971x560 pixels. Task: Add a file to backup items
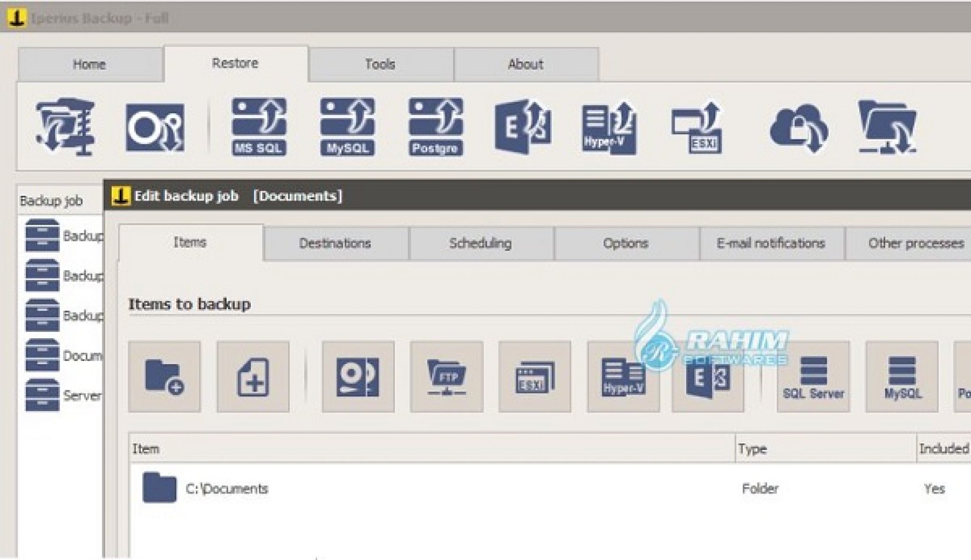coord(253,377)
